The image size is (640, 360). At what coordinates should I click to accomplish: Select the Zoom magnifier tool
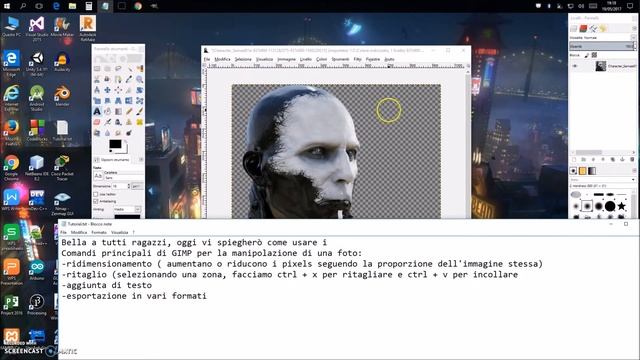tap(140, 79)
